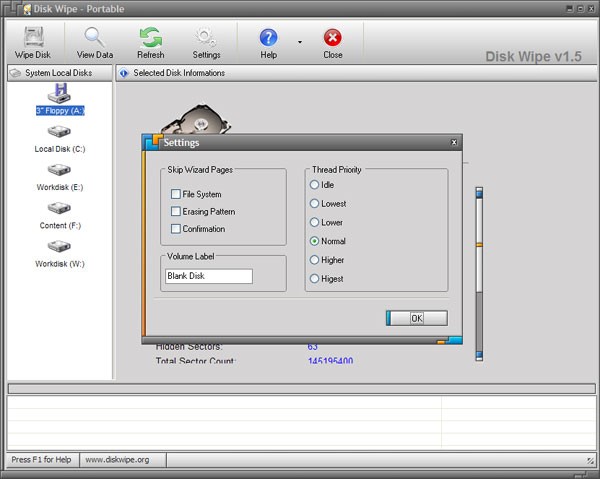Expand the dropdown arrow next to Help

[x=300, y=42]
